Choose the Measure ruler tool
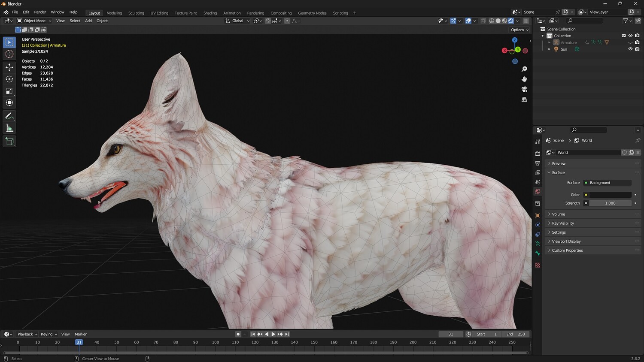644x362 pixels. [x=9, y=128]
